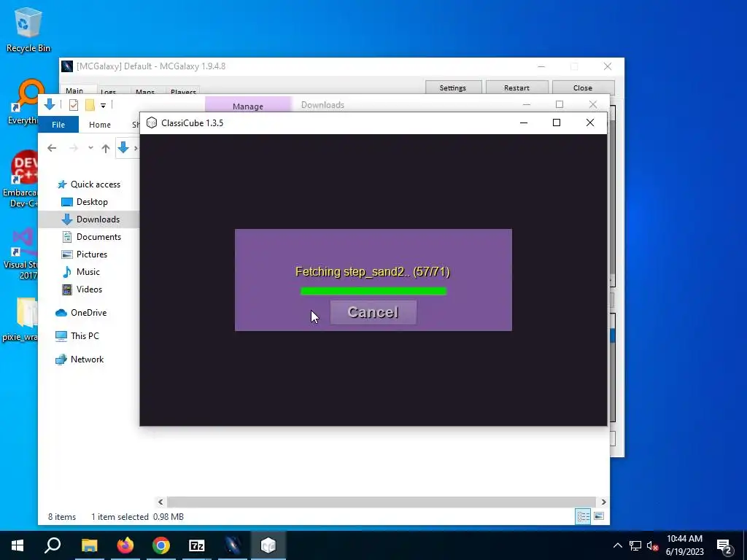The width and height of the screenshot is (747, 560).
Task: Go up one folder level in Explorer
Action: (x=106, y=148)
